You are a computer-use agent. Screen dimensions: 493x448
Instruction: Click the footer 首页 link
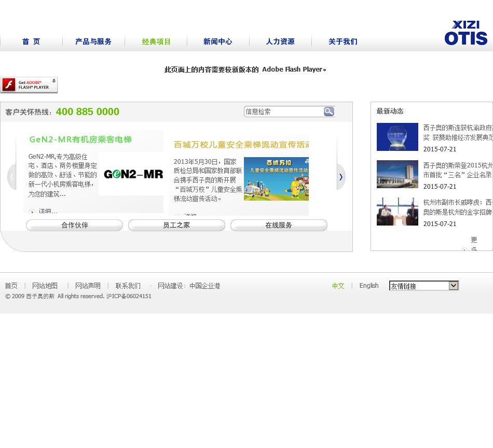(11, 286)
